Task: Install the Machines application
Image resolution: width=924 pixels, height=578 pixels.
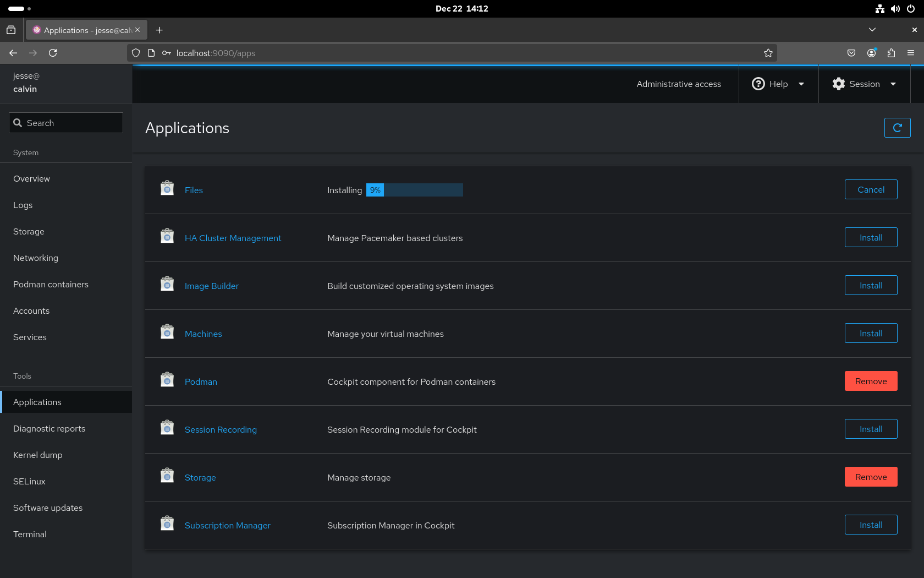Action: click(871, 333)
